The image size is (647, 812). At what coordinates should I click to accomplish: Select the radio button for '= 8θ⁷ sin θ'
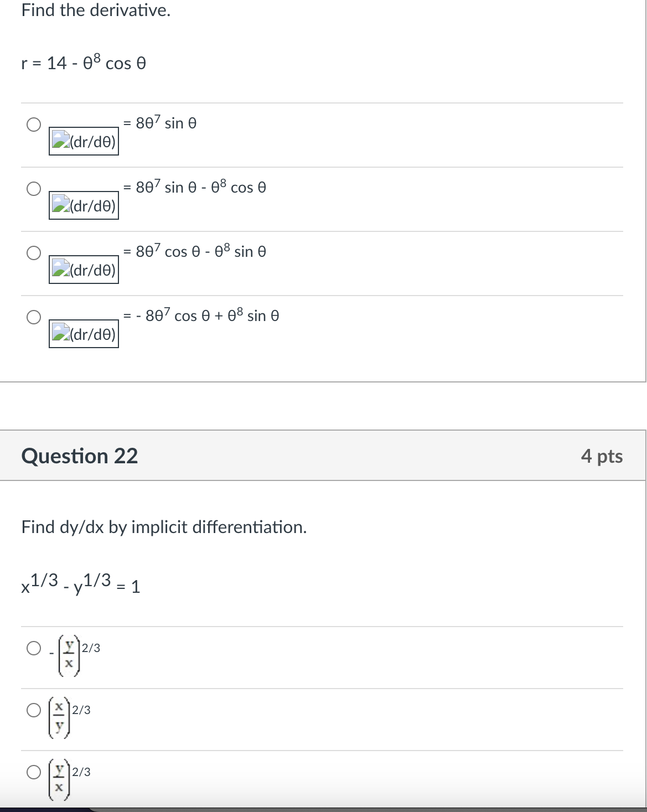coord(33,123)
